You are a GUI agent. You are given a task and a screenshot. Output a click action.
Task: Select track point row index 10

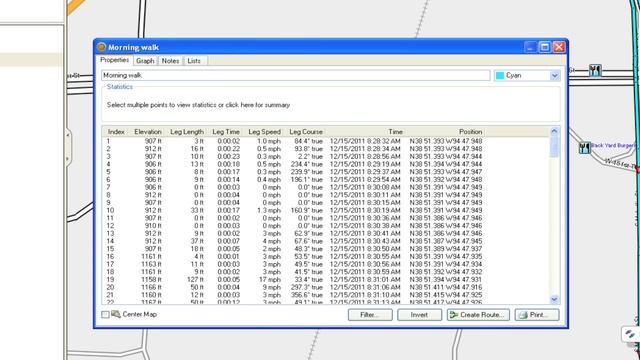pyautogui.click(x=294, y=211)
